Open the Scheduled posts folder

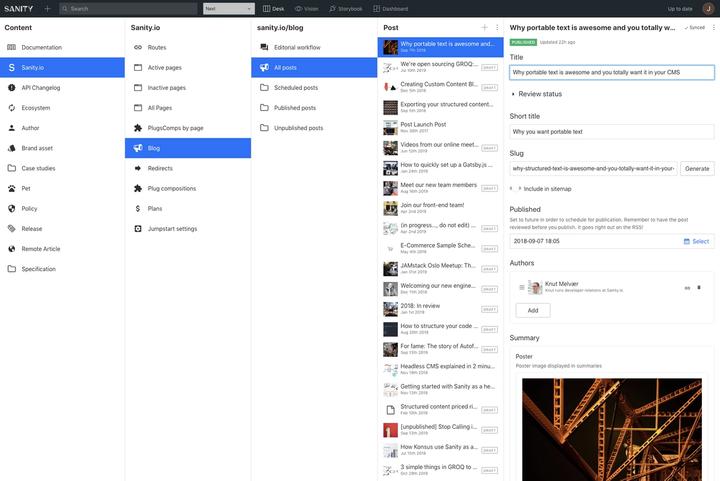click(295, 88)
